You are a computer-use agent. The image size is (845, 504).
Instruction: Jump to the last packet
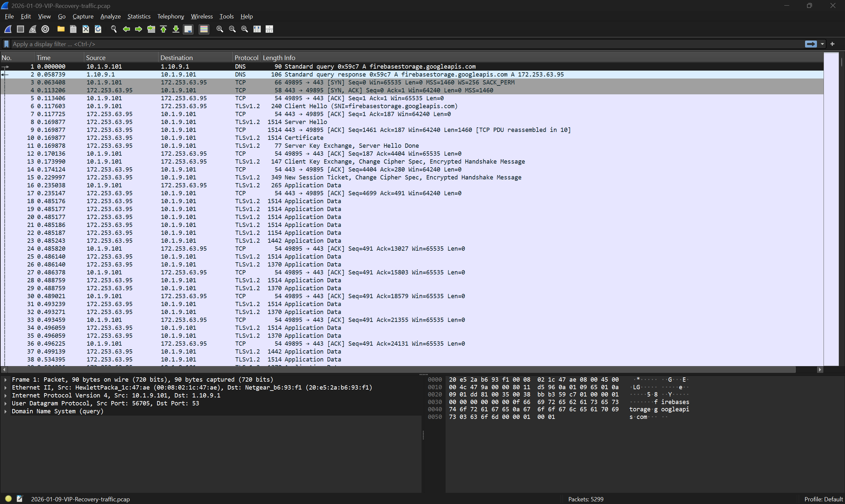176,29
